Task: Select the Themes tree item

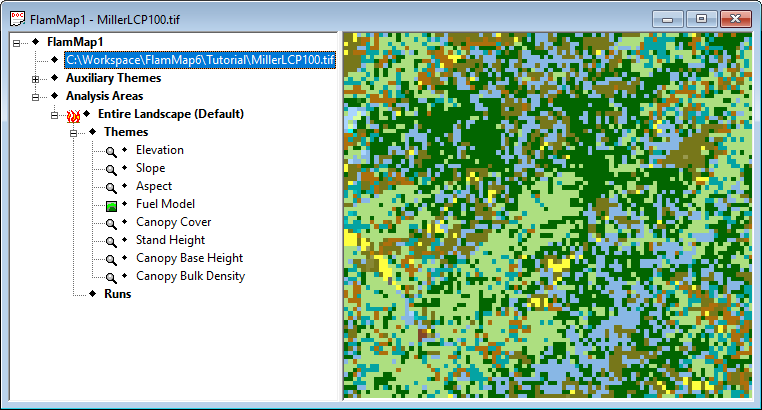Action: click(x=126, y=132)
